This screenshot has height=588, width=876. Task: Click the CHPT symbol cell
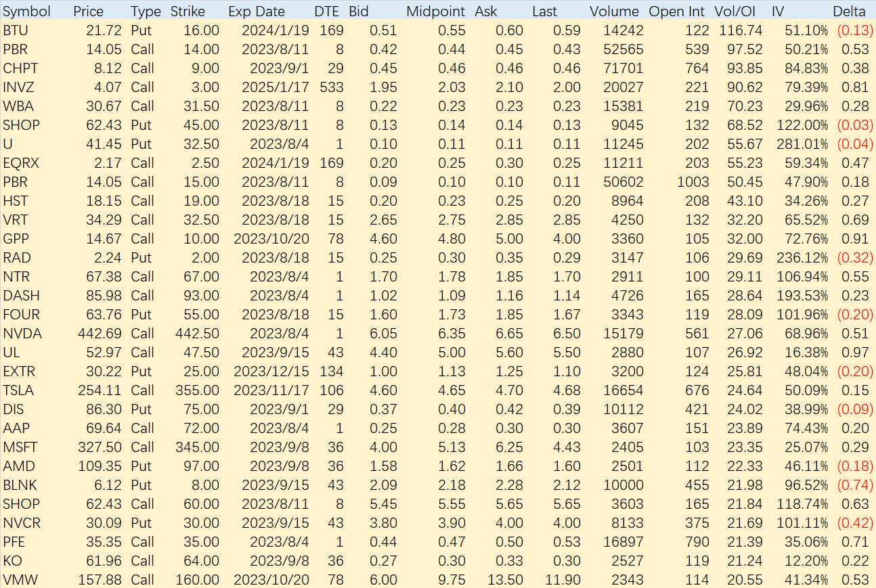click(x=20, y=68)
